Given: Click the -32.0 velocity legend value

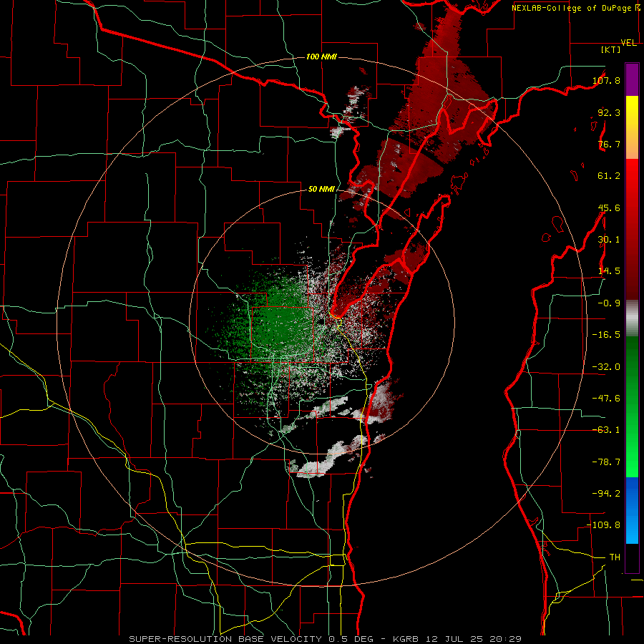Looking at the screenshot, I should 607,367.
